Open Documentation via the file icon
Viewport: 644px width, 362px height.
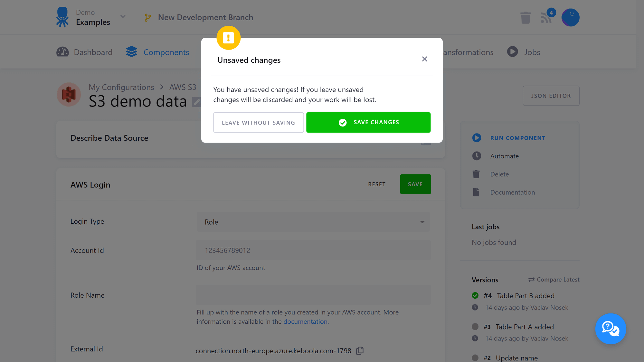pyautogui.click(x=476, y=192)
